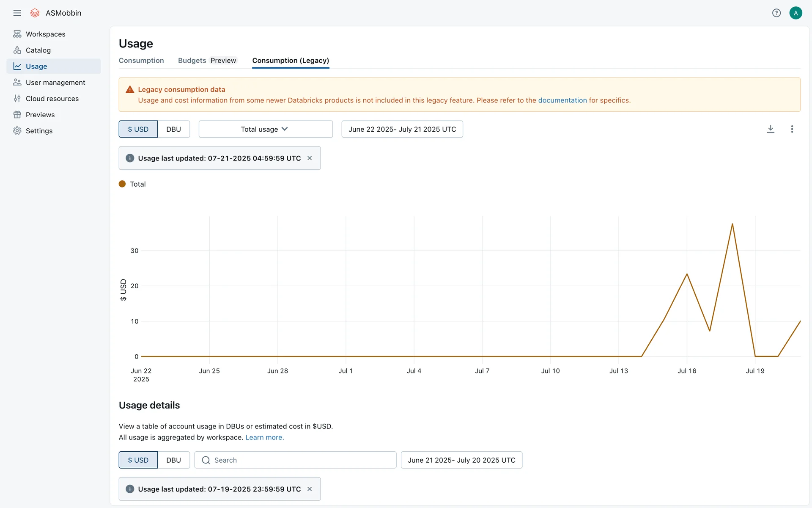This screenshot has height=508, width=812.
Task: Switch to the Budgets Preview tab
Action: pos(207,61)
